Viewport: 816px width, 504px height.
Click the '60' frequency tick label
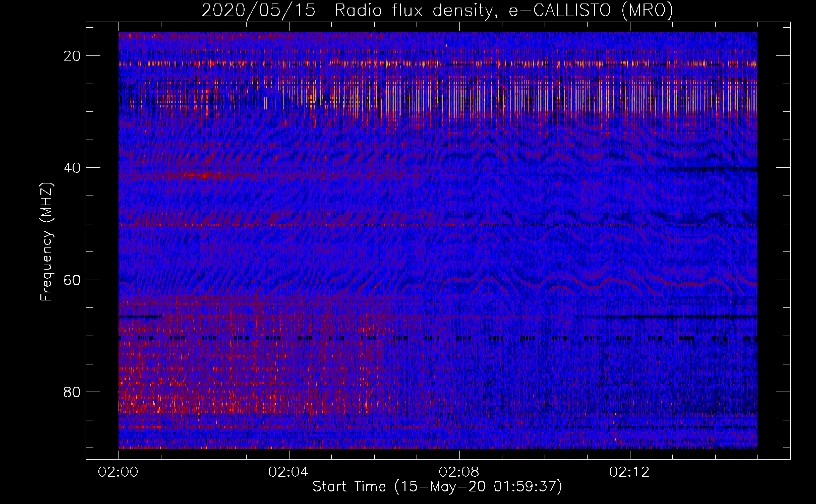(73, 280)
